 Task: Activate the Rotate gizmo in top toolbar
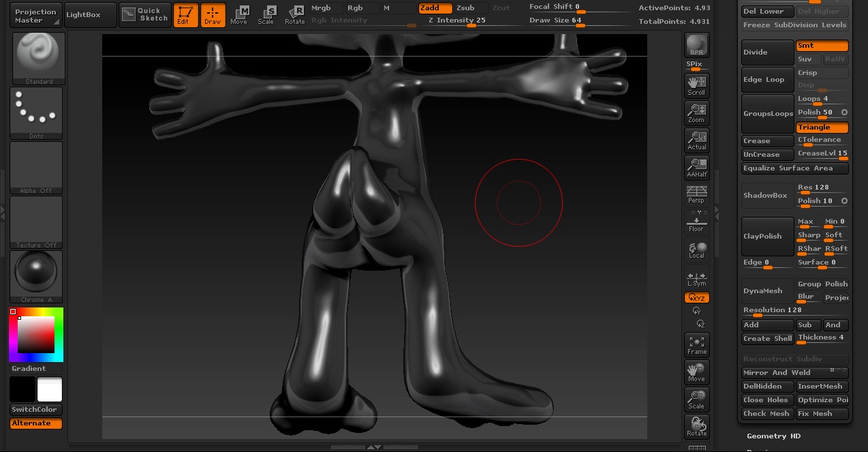point(295,15)
